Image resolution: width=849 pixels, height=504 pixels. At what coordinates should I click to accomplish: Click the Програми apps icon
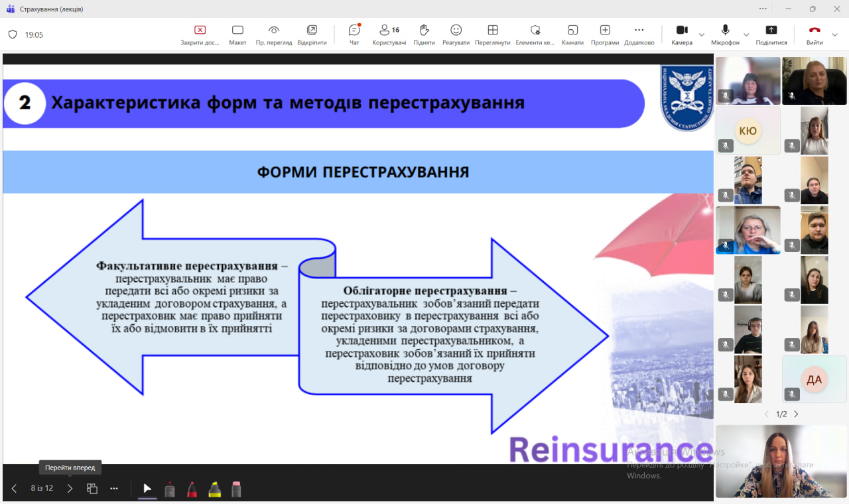tap(605, 34)
